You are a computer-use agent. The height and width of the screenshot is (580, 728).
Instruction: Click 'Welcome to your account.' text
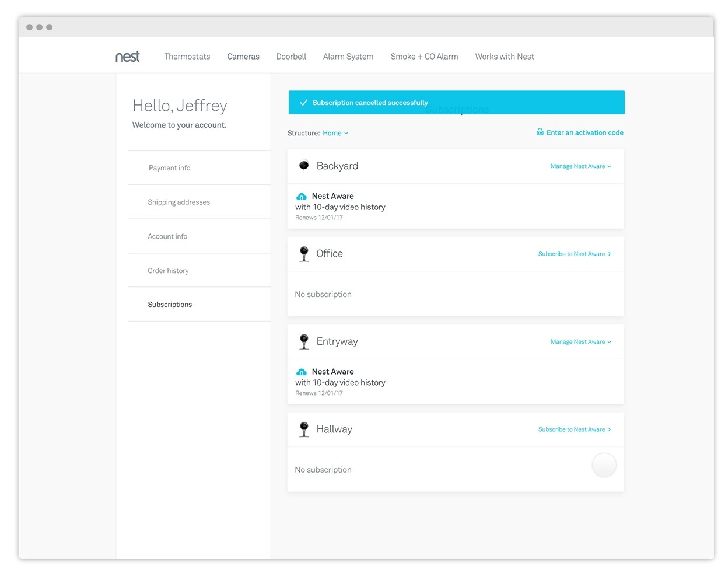179,125
